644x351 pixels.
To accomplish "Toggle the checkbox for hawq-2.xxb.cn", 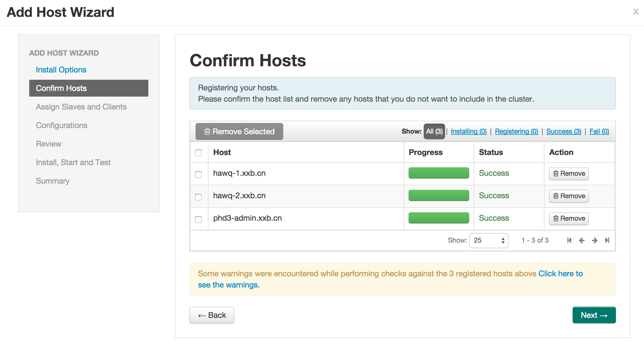I will point(198,196).
